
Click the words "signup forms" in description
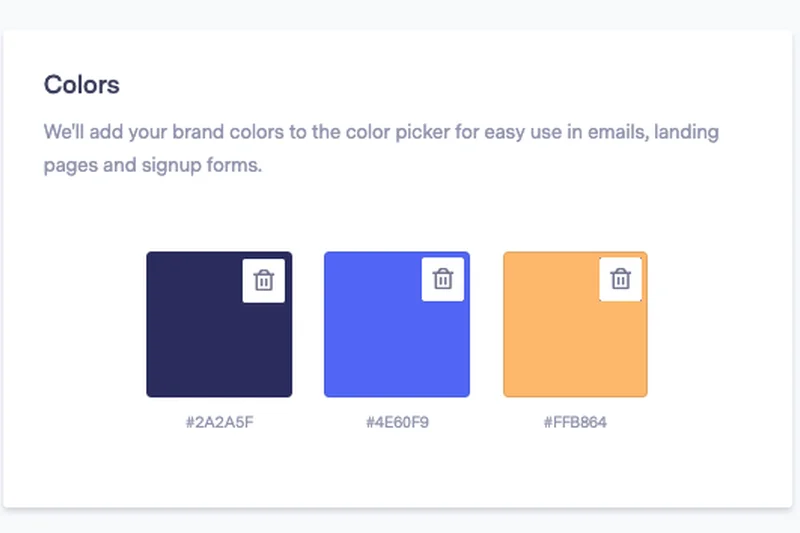[208, 165]
